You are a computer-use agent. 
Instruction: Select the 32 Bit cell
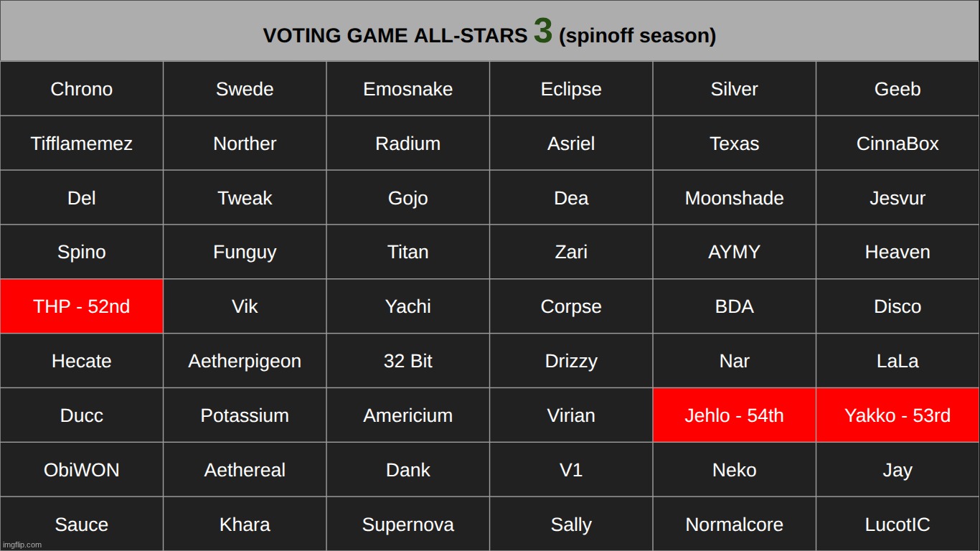(407, 361)
